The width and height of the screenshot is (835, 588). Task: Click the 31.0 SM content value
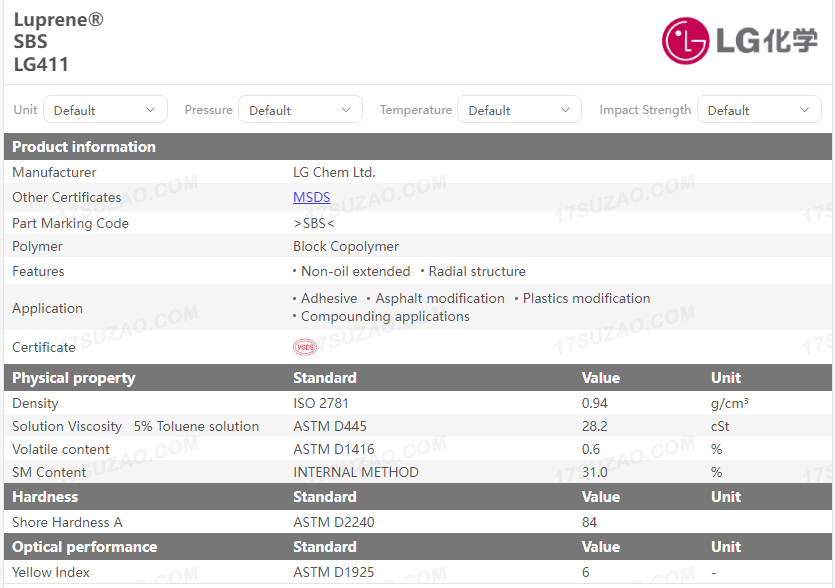[x=594, y=472]
